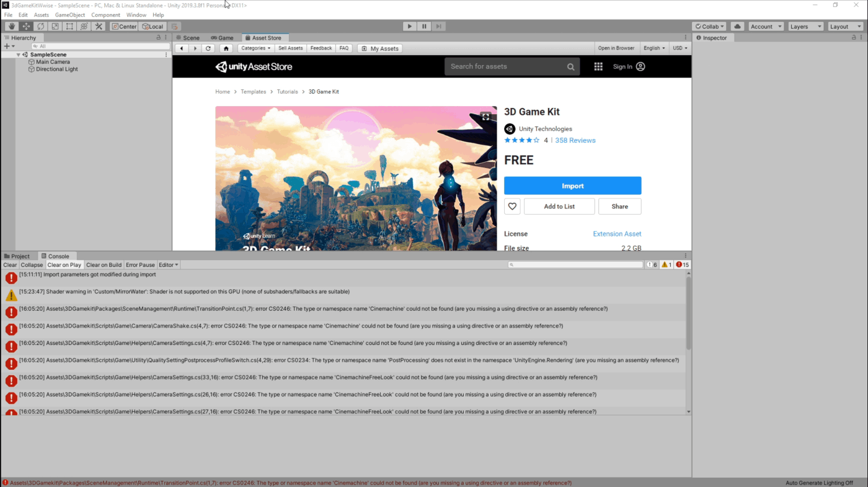Toggle Clear on Build option
This screenshot has width=868, height=487.
click(104, 265)
